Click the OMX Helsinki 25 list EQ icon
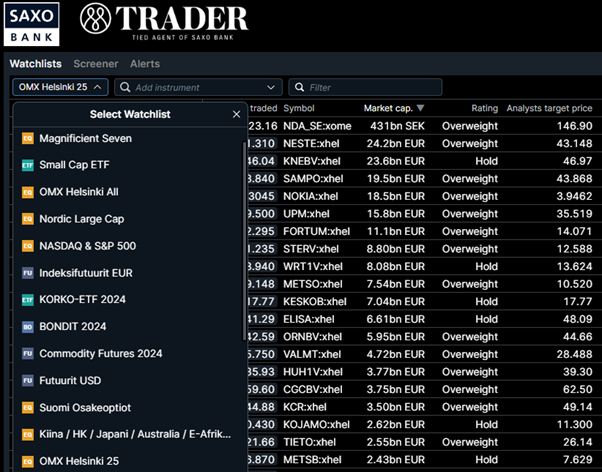 pos(28,461)
